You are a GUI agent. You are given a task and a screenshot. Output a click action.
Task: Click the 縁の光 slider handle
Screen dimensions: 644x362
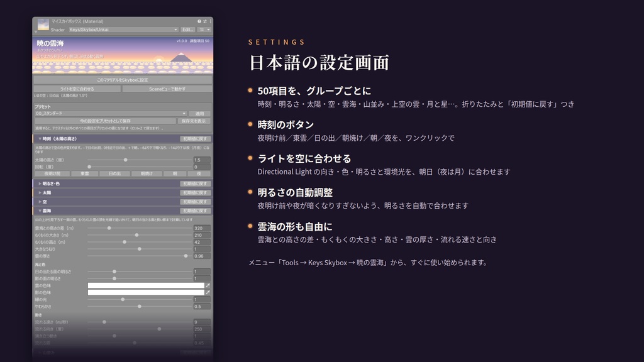pyautogui.click(x=123, y=300)
